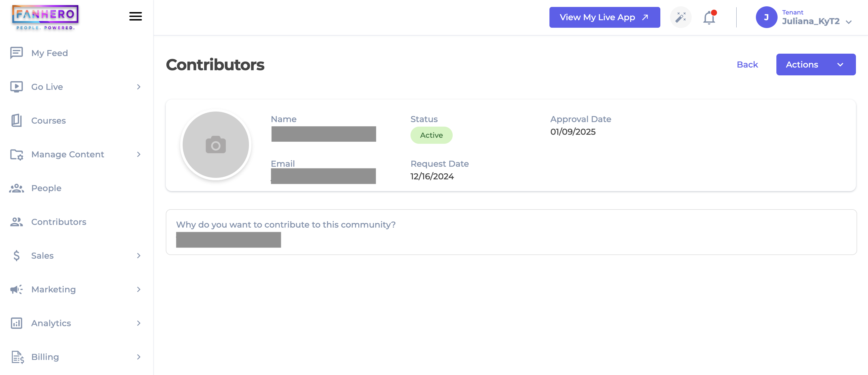Open My Feed in the sidebar

click(49, 53)
